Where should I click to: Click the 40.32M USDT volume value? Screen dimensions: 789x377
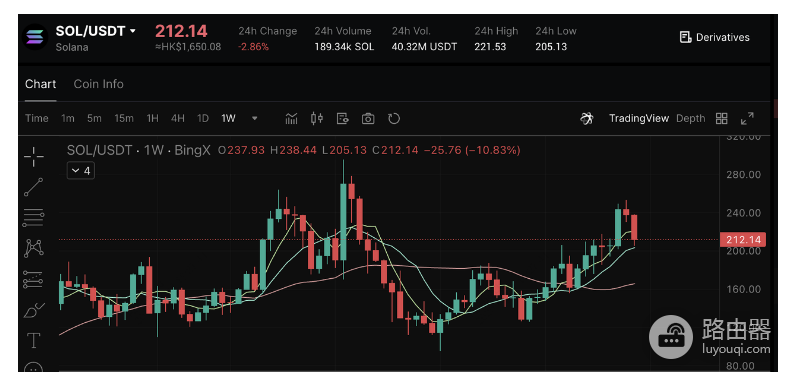pyautogui.click(x=425, y=47)
